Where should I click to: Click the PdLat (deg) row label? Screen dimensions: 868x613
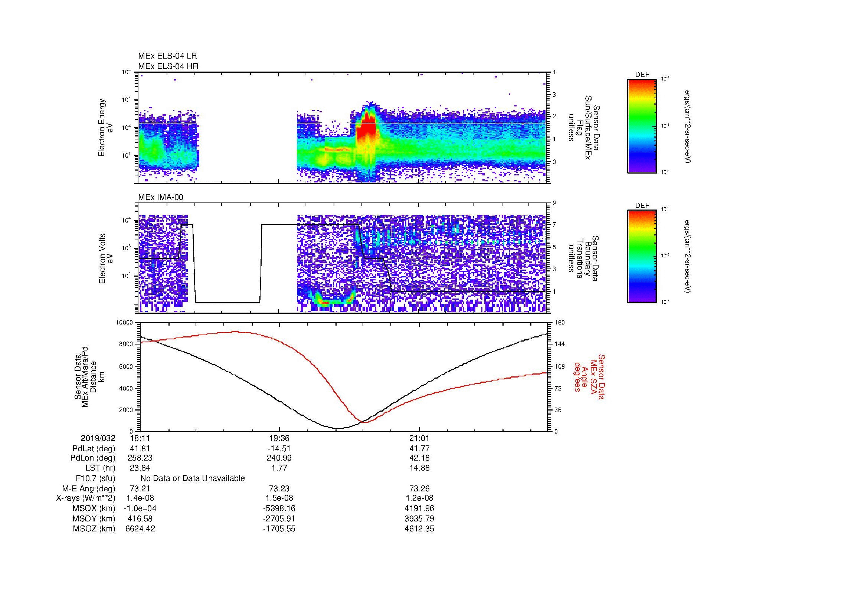click(94, 449)
